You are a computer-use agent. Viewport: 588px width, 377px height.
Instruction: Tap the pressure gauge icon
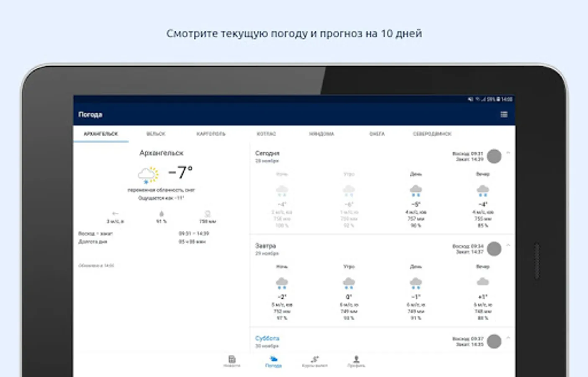point(207,214)
